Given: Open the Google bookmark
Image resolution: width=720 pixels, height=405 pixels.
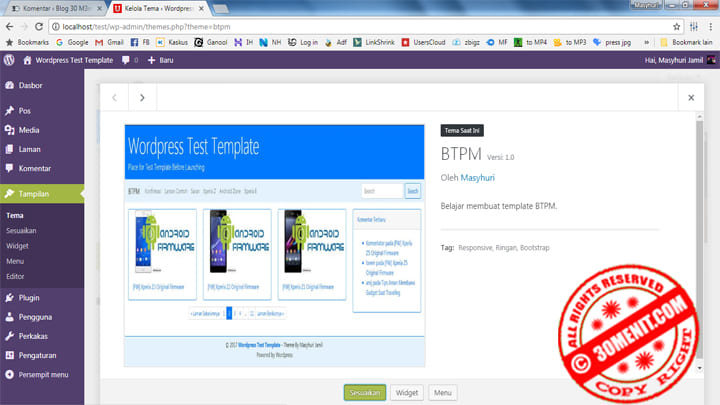Looking at the screenshot, I should pos(73,42).
